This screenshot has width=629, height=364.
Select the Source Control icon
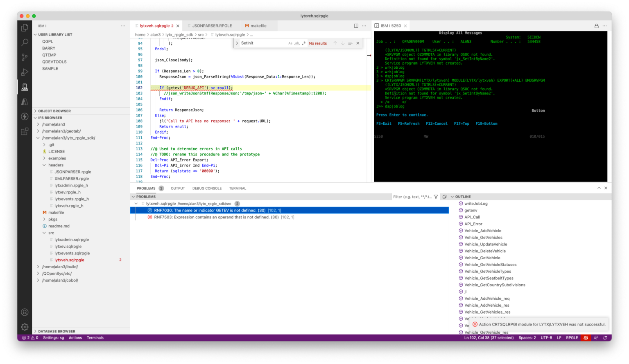click(x=24, y=57)
